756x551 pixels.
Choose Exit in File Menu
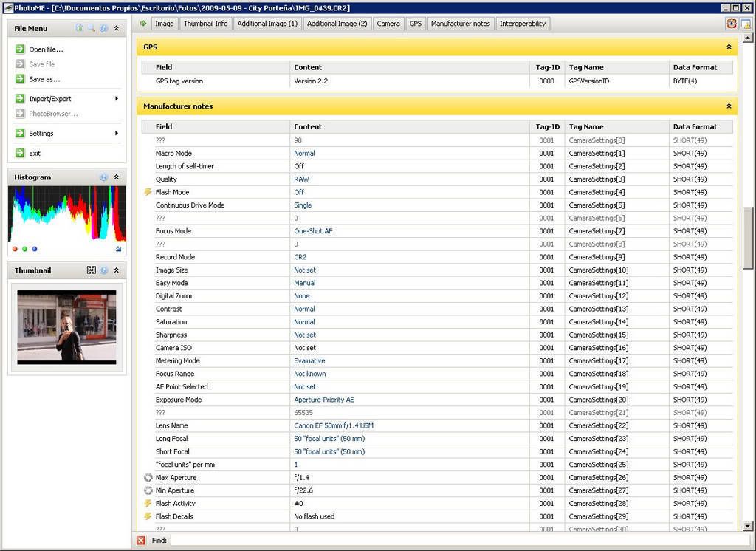(x=35, y=153)
